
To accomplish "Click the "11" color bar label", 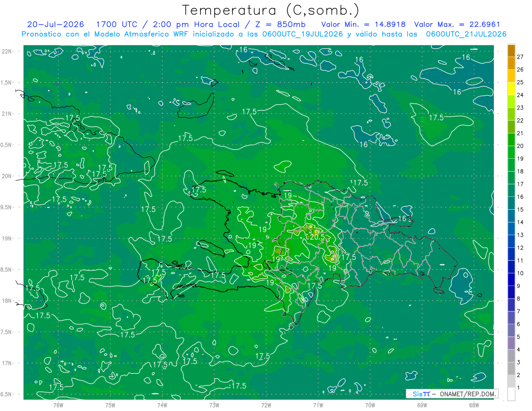I will pos(520,260).
